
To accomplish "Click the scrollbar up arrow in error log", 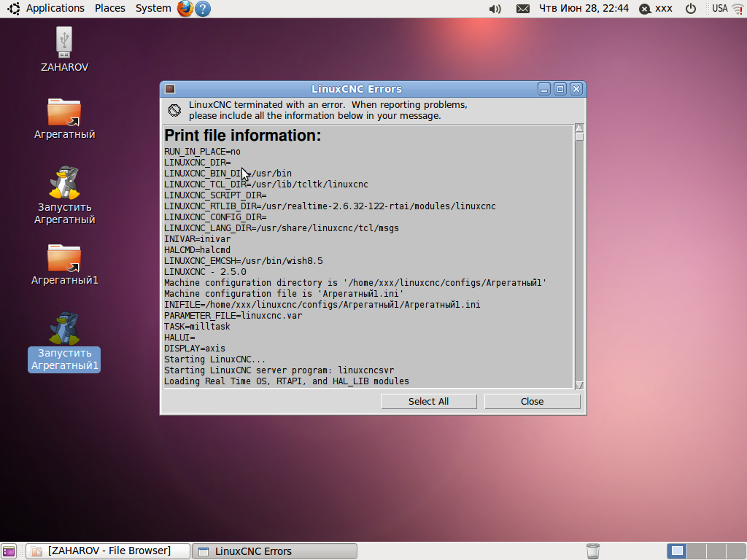I will 579,128.
